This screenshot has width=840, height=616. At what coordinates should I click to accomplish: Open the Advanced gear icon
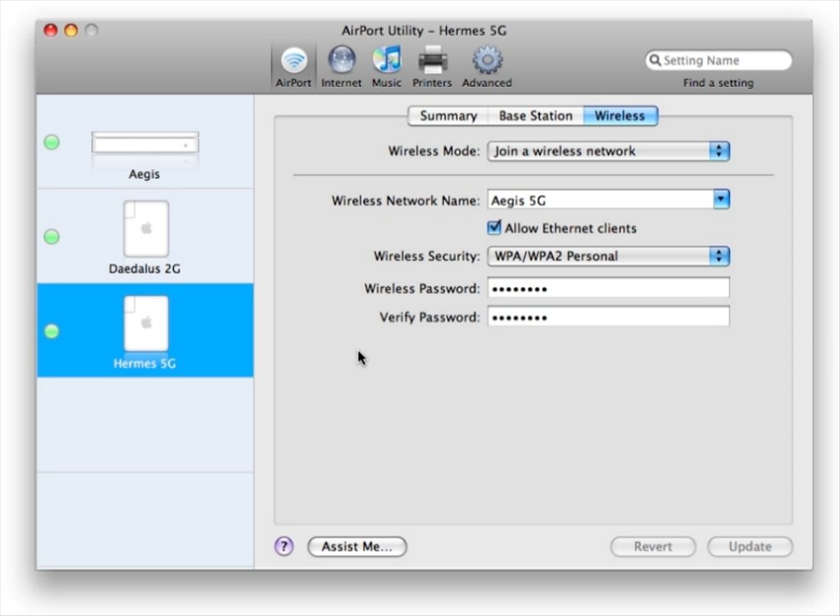(x=487, y=59)
